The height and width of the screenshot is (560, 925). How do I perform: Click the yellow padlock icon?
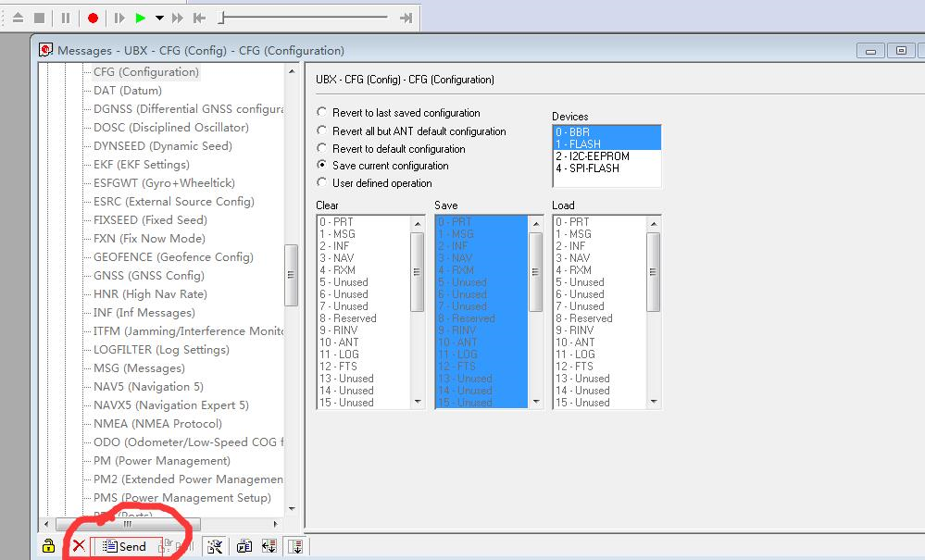[x=49, y=546]
